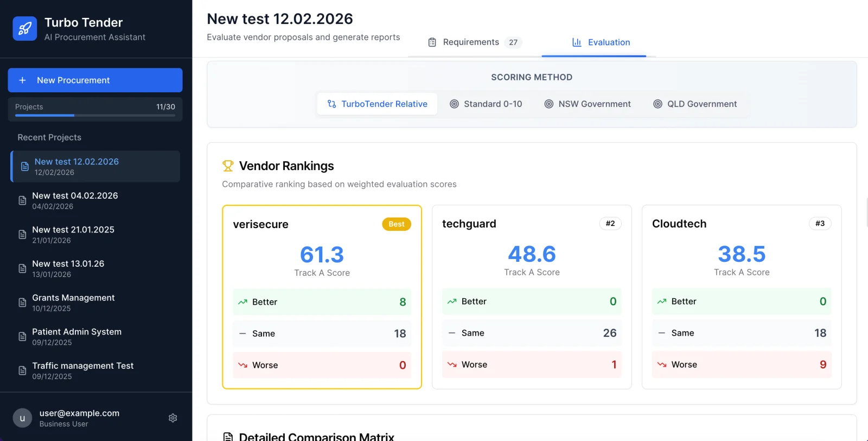The image size is (868, 441).
Task: Click verisecure's 61.3 Track A score
Action: pyautogui.click(x=322, y=255)
